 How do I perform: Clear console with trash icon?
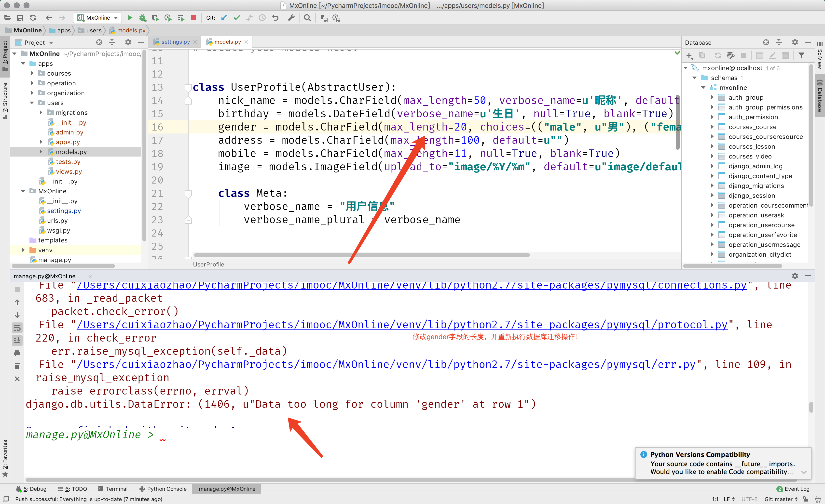pyautogui.click(x=17, y=366)
